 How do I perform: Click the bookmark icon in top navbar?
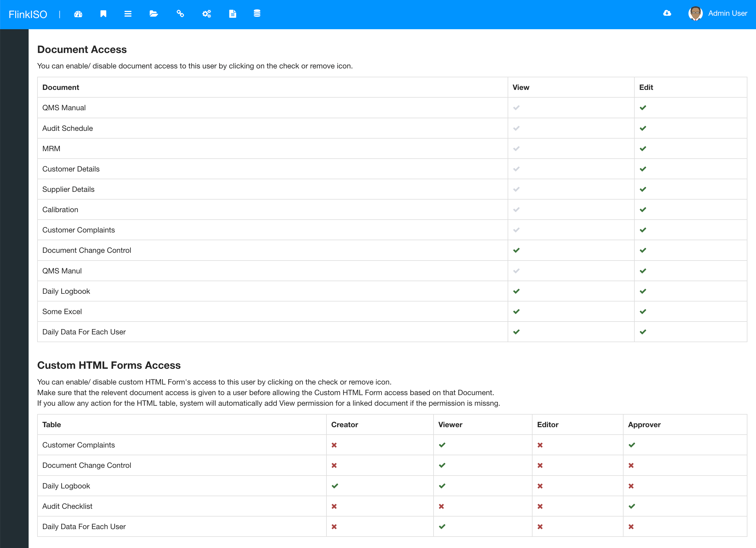(103, 14)
